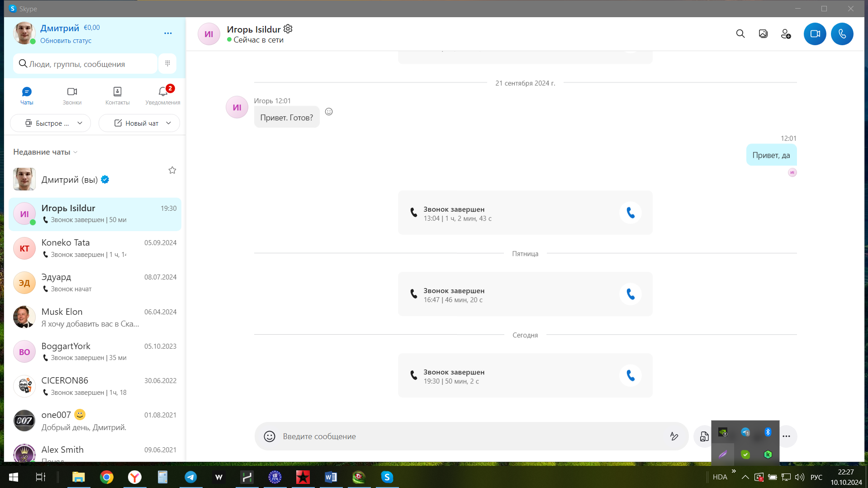
Task: Collapse the hidden tray icons chevron
Action: (745, 477)
